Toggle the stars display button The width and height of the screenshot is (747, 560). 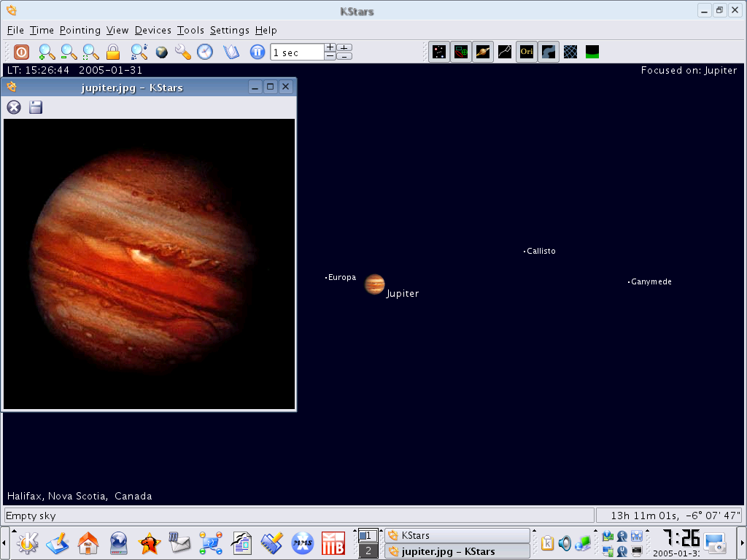tap(438, 52)
